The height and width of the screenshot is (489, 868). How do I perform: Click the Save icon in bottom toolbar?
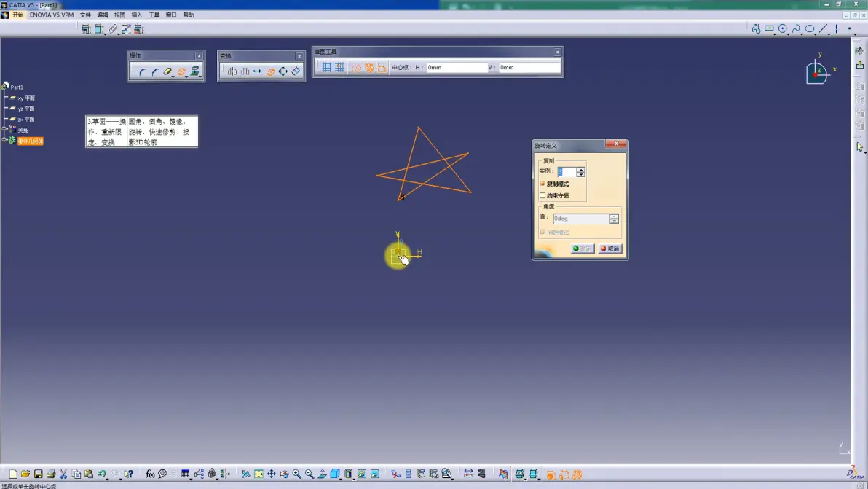[38, 474]
